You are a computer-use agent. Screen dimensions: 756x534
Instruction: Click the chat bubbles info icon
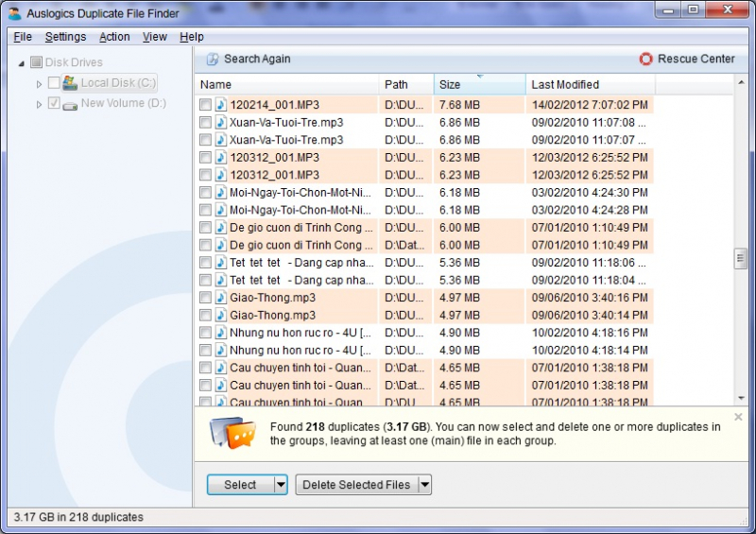(232, 432)
